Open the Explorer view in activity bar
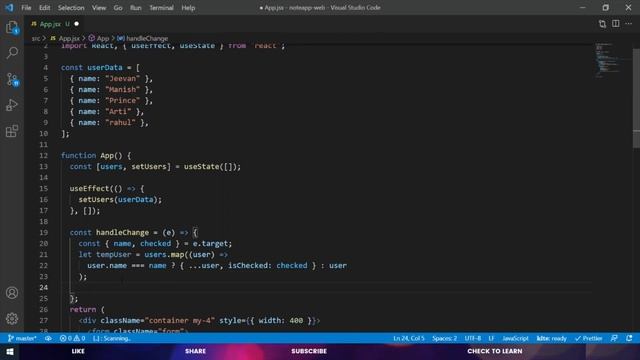 (12, 28)
